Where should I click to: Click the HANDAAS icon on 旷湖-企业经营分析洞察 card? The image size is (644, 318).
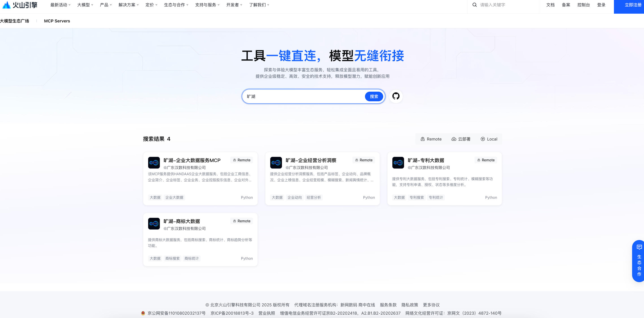click(x=276, y=163)
